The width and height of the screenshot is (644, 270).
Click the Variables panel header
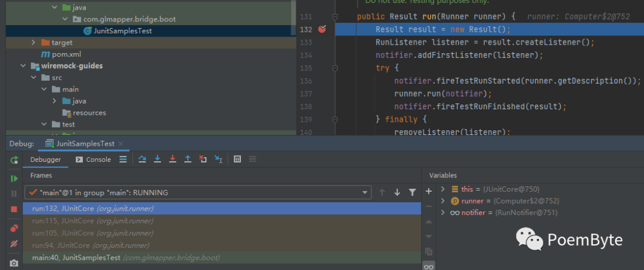click(x=442, y=176)
